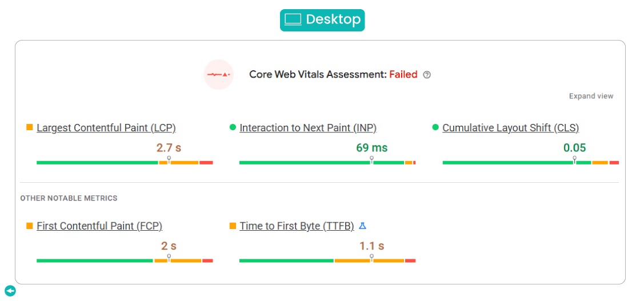The image size is (644, 301).
Task: Open Cumulative Layout Shift (CLS) link
Action: pos(510,128)
